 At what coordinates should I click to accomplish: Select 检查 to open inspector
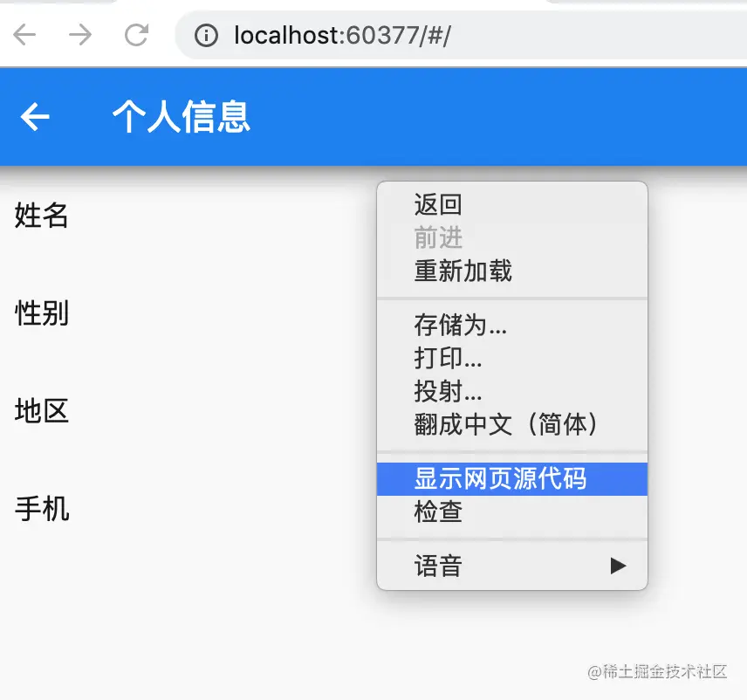coord(512,511)
